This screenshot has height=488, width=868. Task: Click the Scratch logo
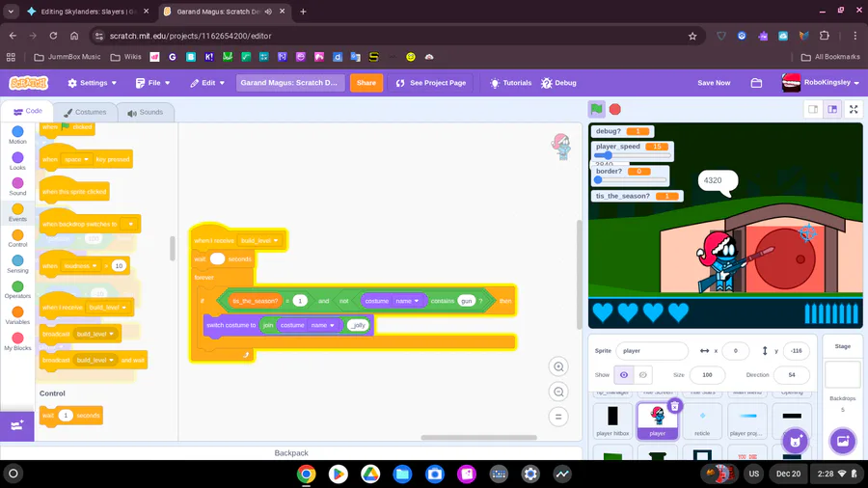point(29,83)
